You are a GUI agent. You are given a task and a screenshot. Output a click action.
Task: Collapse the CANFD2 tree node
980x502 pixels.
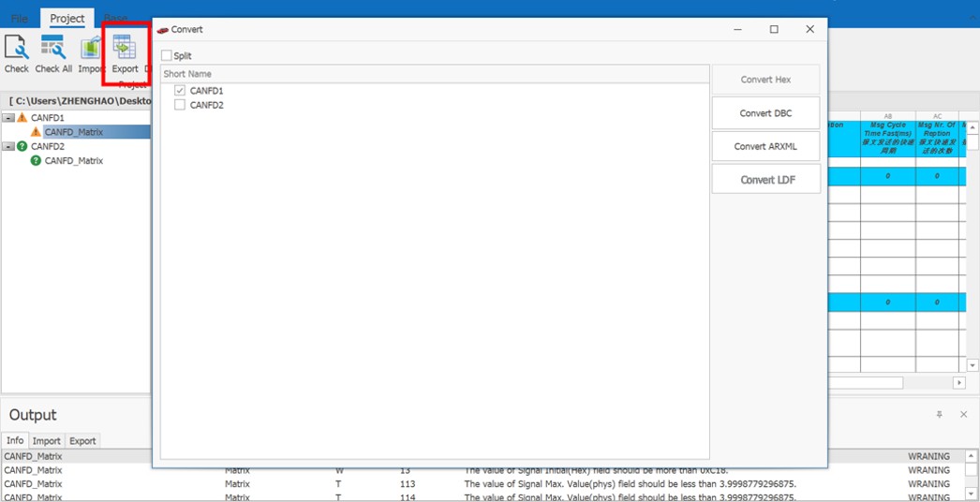tap(8, 146)
